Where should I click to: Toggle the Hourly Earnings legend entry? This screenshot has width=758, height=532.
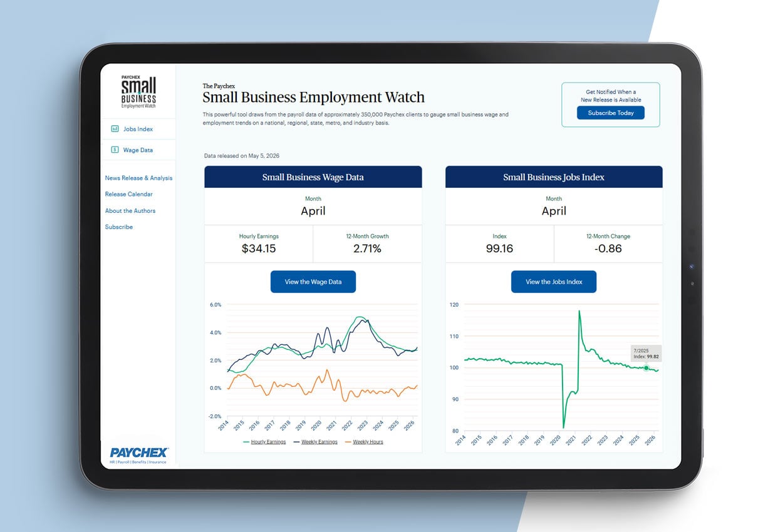[264, 442]
